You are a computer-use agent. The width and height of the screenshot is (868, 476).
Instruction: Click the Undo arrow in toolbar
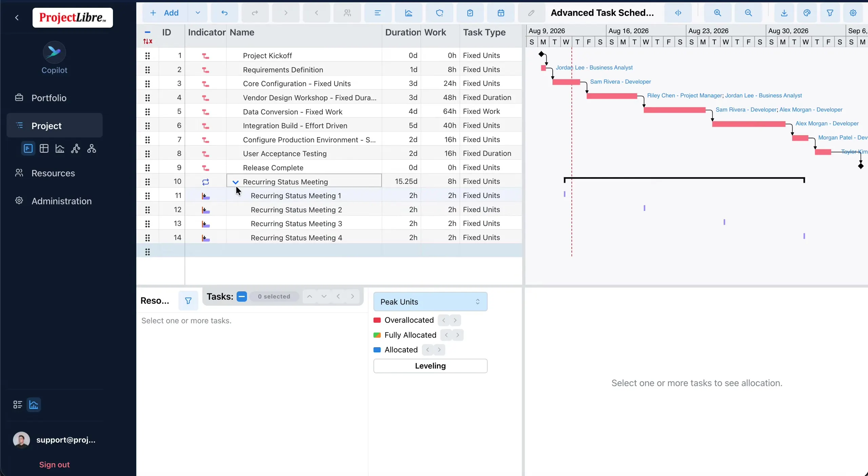pyautogui.click(x=224, y=13)
